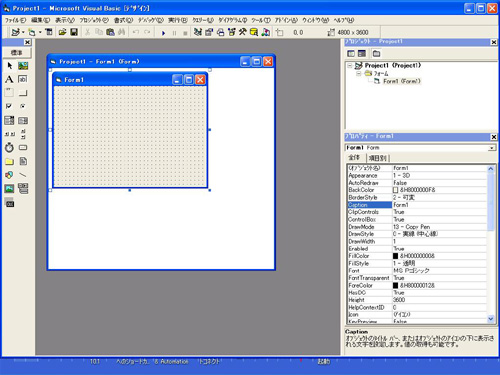The image size is (500, 375).
Task: Open the ファイル menu
Action: pyautogui.click(x=15, y=20)
